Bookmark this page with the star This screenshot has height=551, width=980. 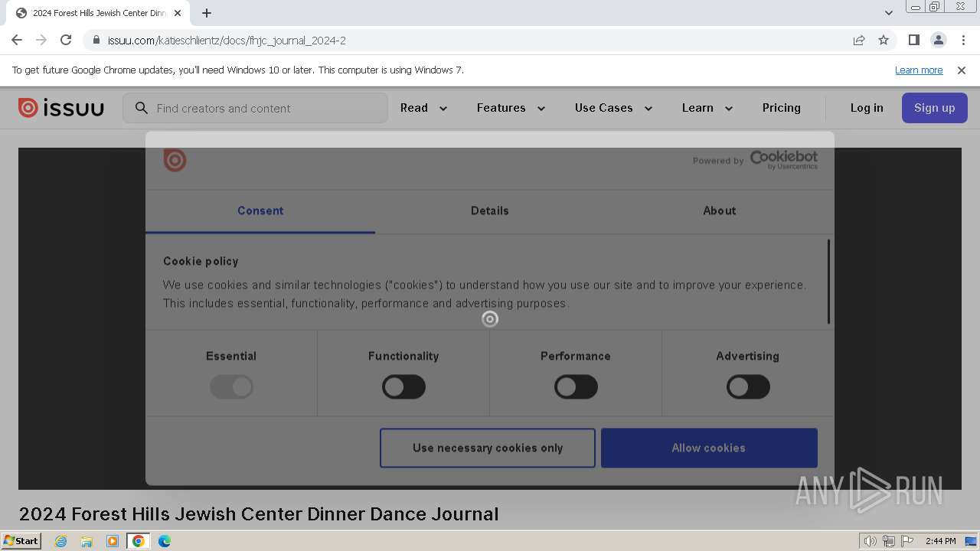click(884, 40)
